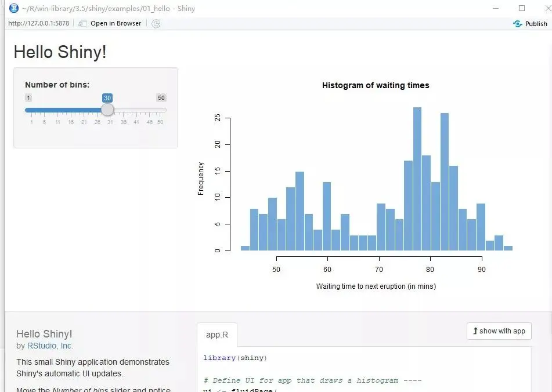
Task: Click the 'library(shiny)' code line
Action: [235, 358]
